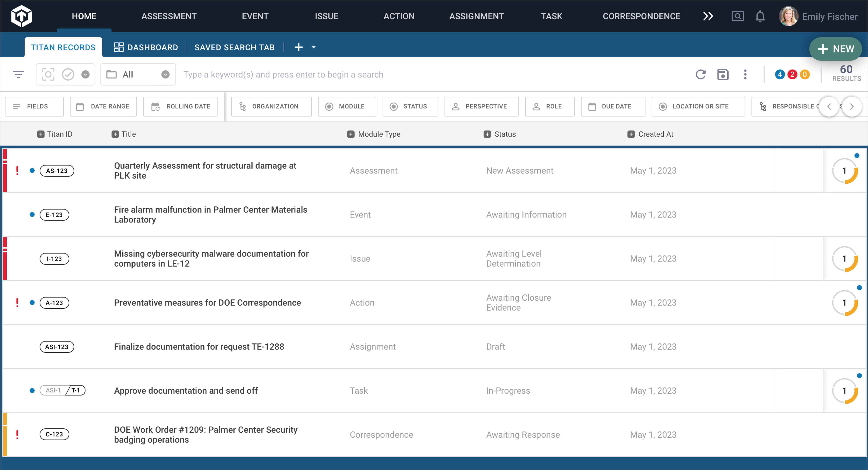Toggle the camera/capture icon on toolbar
Viewport: 868px width, 470px height.
pos(49,74)
